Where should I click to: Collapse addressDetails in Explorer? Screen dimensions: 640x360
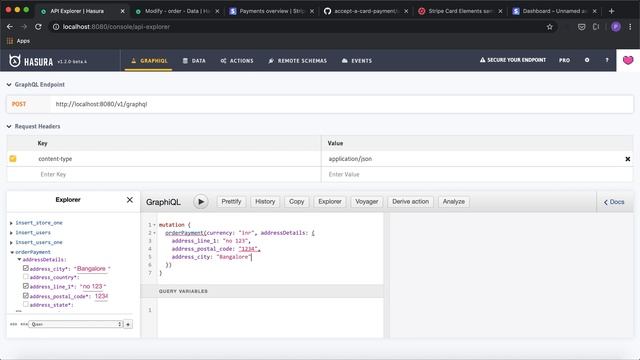[x=19, y=260]
